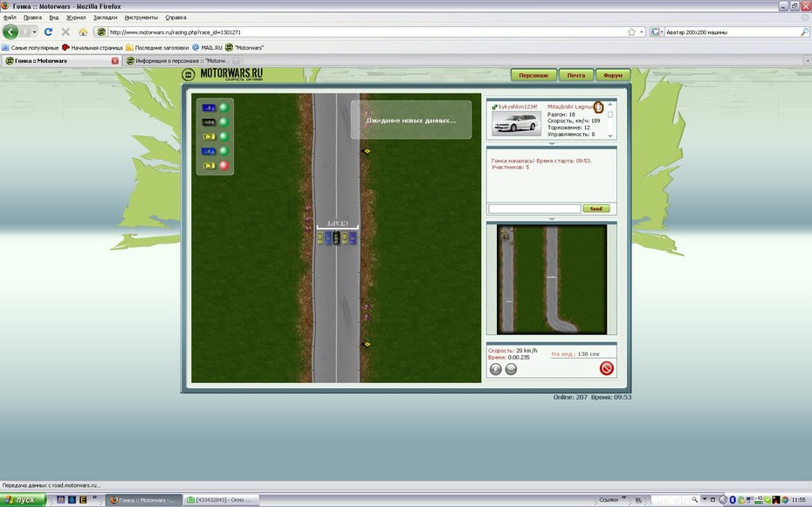Expand the Ссылки toolbar chevron
The height and width of the screenshot is (507, 812).
pos(623,497)
